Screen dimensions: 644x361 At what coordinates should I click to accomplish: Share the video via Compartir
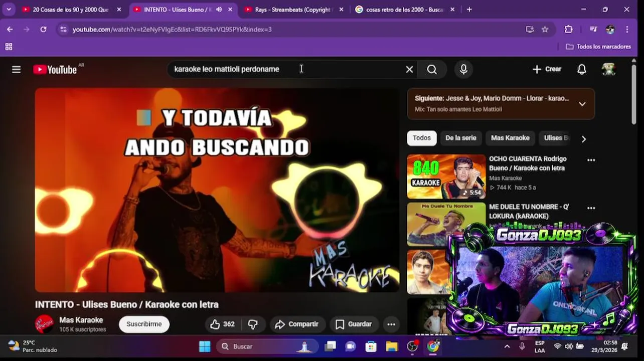pos(297,324)
